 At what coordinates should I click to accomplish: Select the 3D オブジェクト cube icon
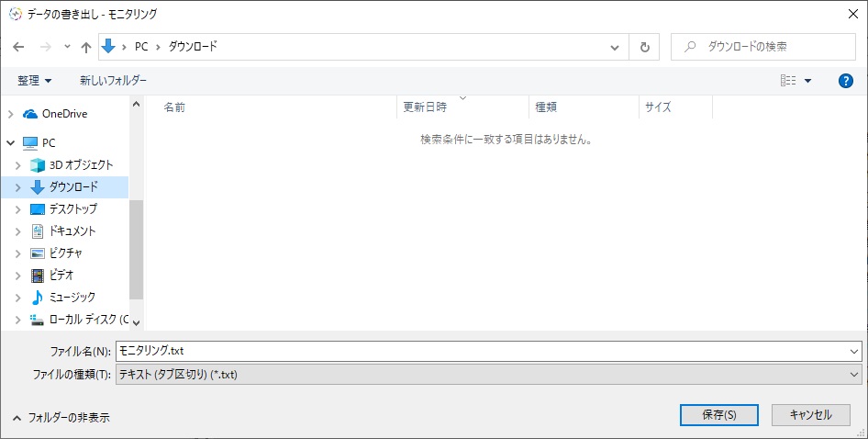[x=37, y=164]
